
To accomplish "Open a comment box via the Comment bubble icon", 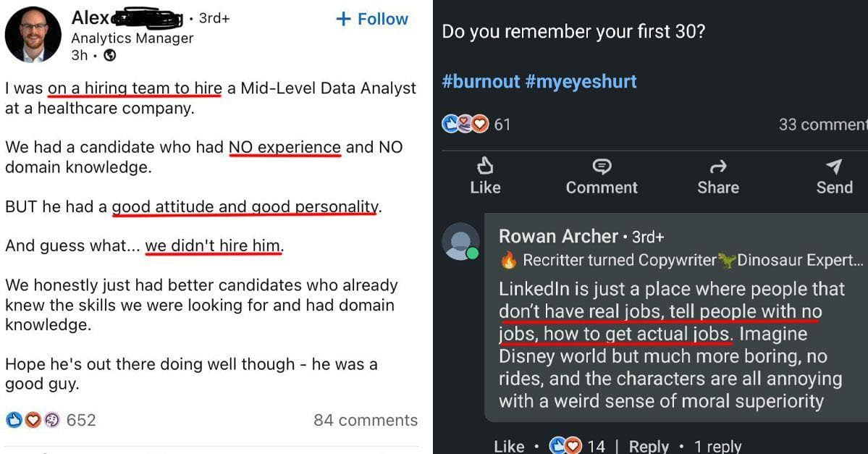I will 601,167.
